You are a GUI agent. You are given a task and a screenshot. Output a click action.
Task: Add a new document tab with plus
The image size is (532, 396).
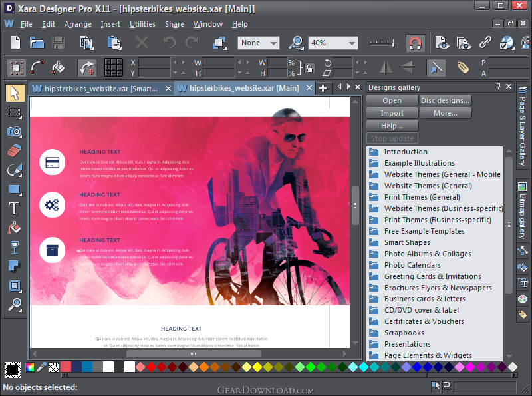coord(323,89)
